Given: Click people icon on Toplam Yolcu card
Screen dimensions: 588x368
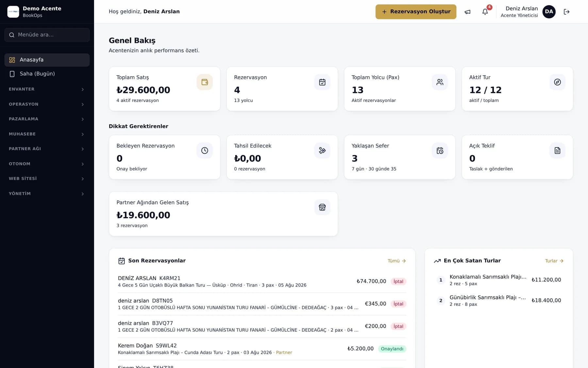Looking at the screenshot, I should tap(440, 82).
